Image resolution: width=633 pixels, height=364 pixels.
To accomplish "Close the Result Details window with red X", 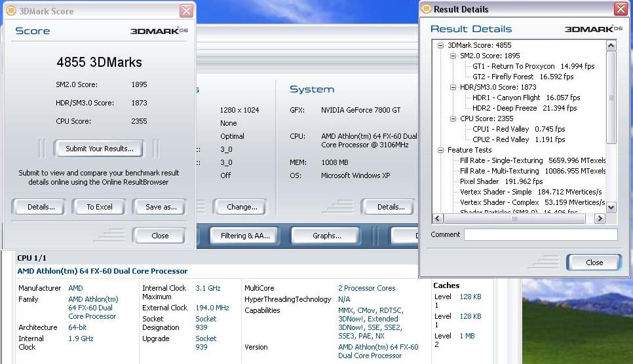I will point(621,9).
